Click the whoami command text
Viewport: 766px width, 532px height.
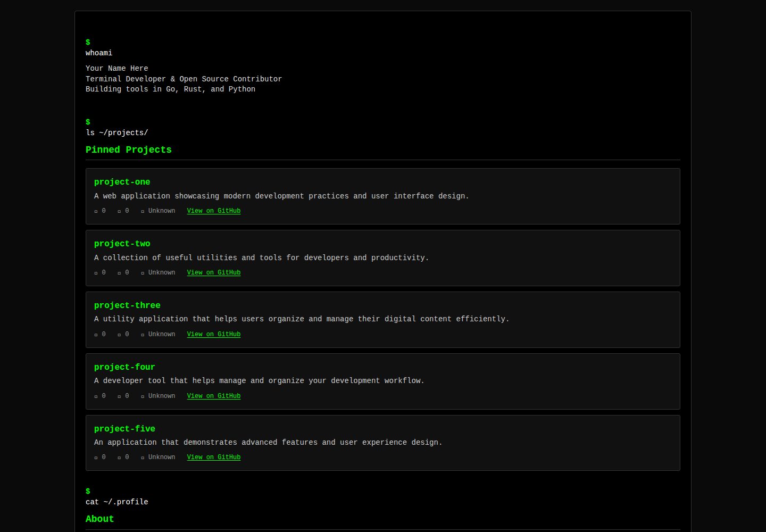[99, 53]
